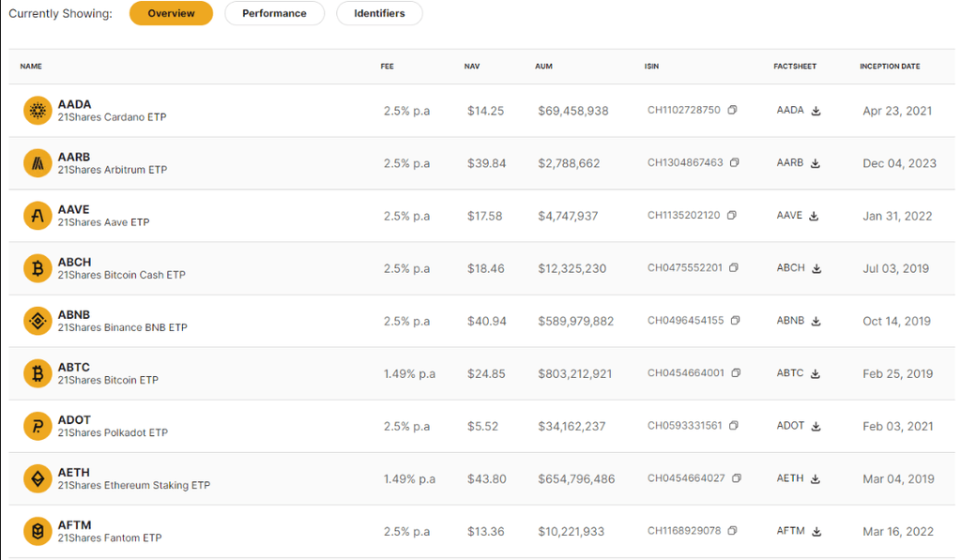Click the Cardano AADA coin logo
The image size is (961, 560).
(x=38, y=111)
